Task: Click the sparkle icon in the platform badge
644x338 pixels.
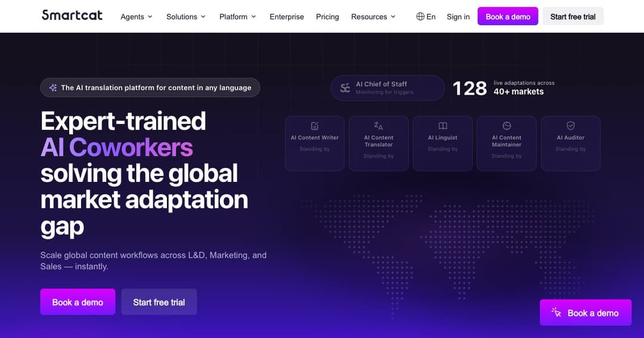Action: pos(53,88)
